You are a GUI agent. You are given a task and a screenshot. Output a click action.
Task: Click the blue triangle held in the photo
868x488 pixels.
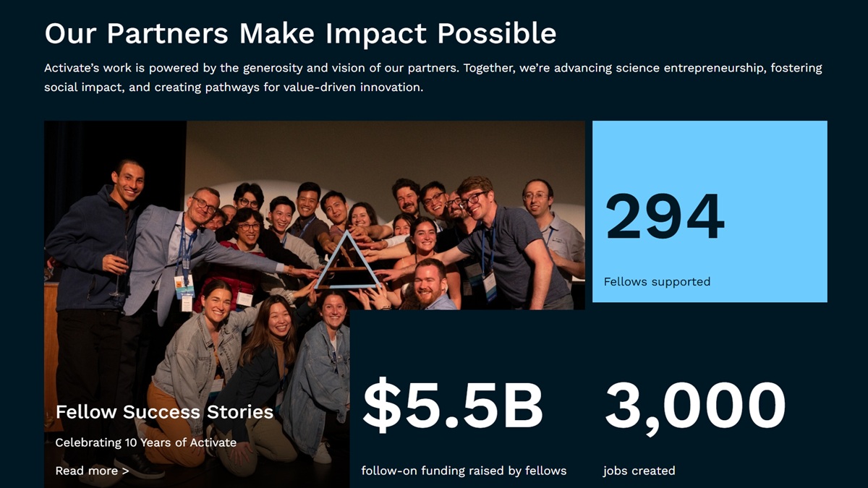(345, 261)
